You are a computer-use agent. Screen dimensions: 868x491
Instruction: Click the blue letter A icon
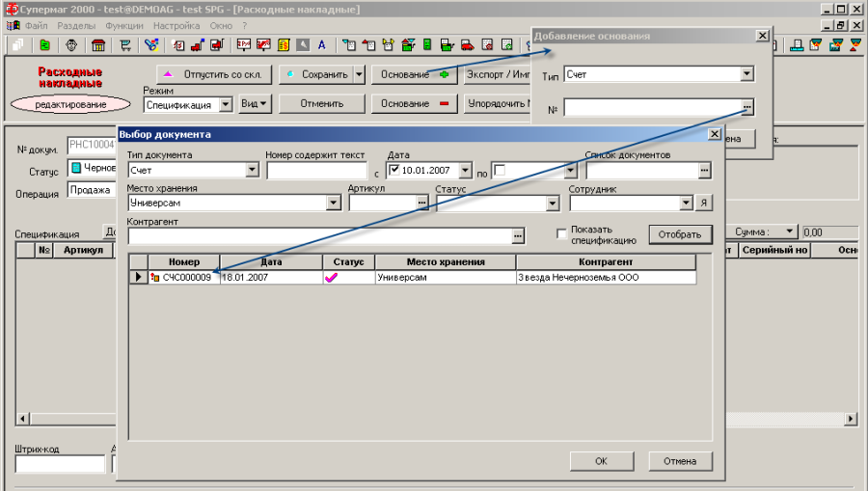pyautogui.click(x=321, y=44)
